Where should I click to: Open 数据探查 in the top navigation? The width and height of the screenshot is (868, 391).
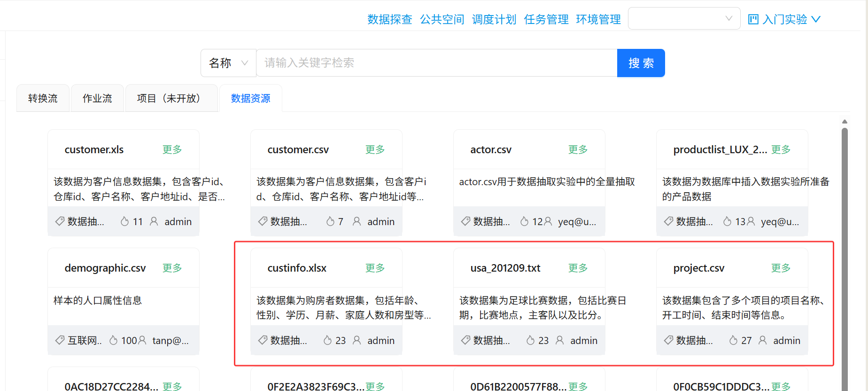[389, 19]
